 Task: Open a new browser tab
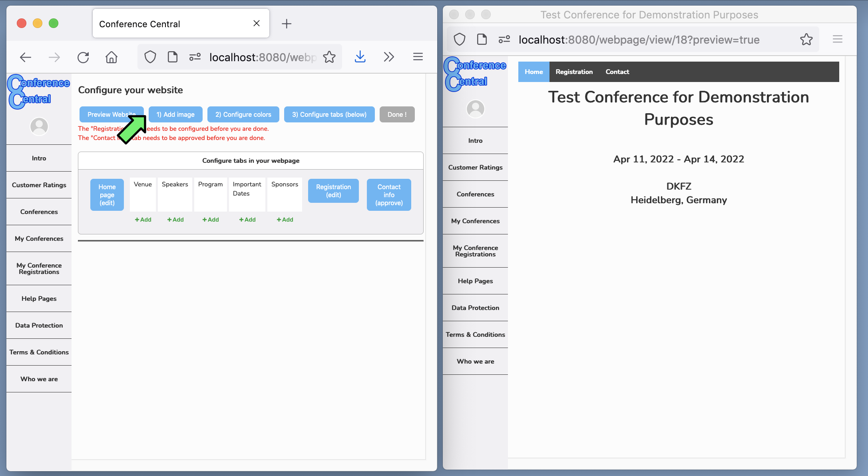[287, 24]
